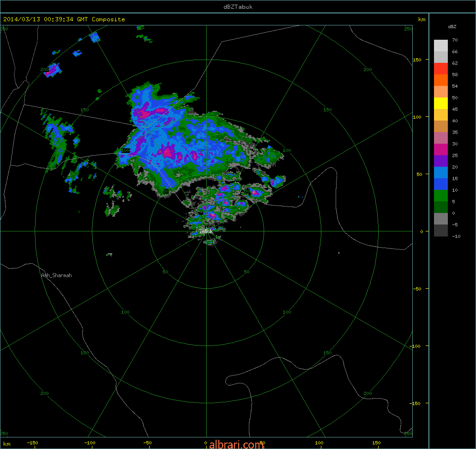The image size is (476, 449).
Task: Click the bottom axis -50 tick label
Action: [x=147, y=443]
